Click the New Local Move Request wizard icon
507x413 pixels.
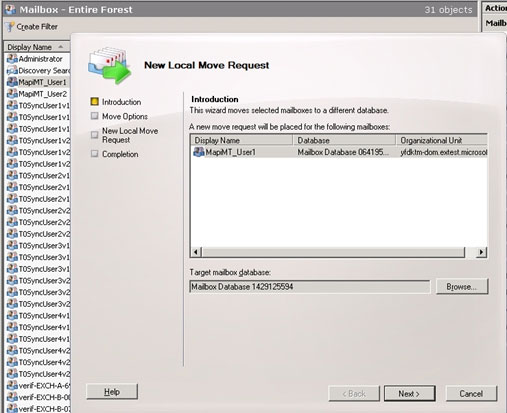tap(109, 65)
